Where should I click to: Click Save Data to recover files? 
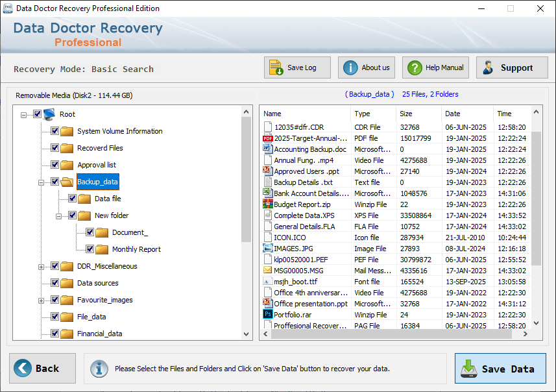click(500, 368)
